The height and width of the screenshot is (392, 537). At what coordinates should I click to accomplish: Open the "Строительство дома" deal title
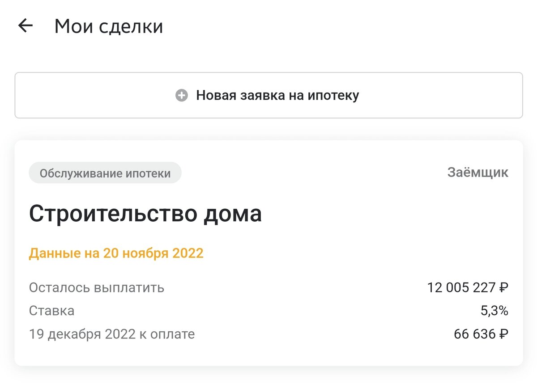[145, 214]
